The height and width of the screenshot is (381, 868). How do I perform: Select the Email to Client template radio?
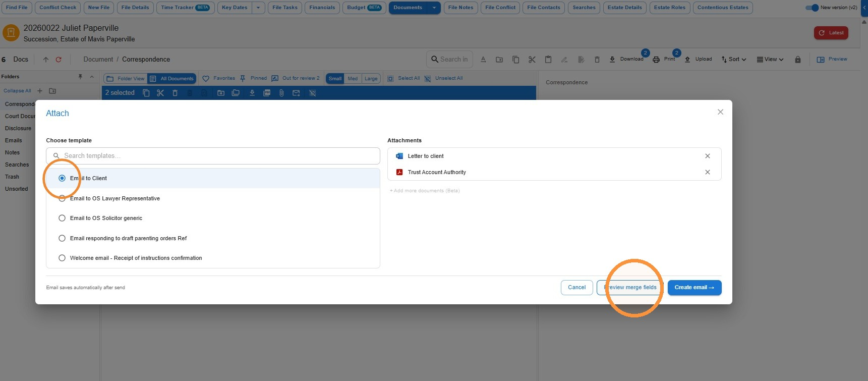point(62,178)
